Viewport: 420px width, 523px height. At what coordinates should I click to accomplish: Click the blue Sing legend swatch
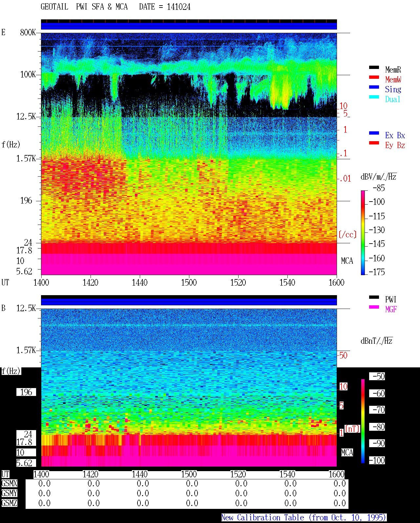click(x=374, y=87)
